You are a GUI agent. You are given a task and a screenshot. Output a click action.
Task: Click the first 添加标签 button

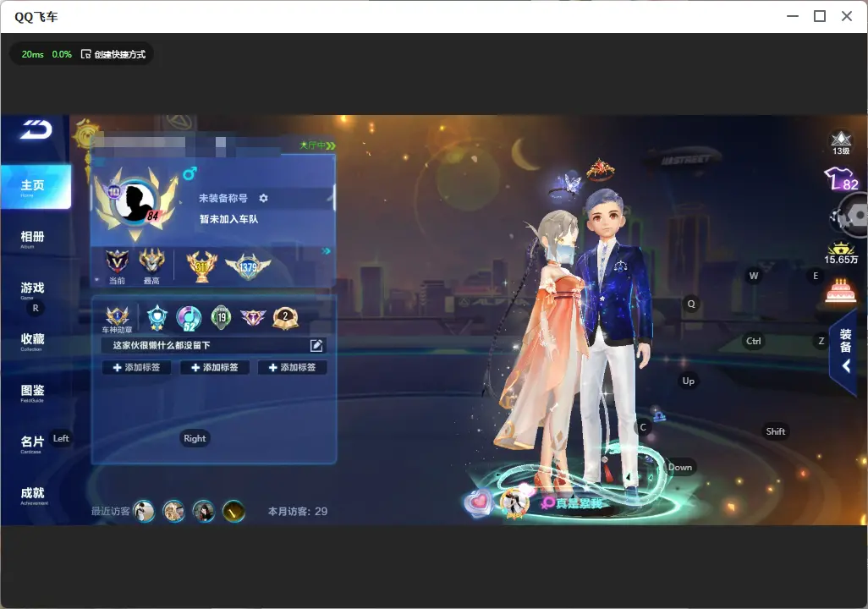(137, 368)
